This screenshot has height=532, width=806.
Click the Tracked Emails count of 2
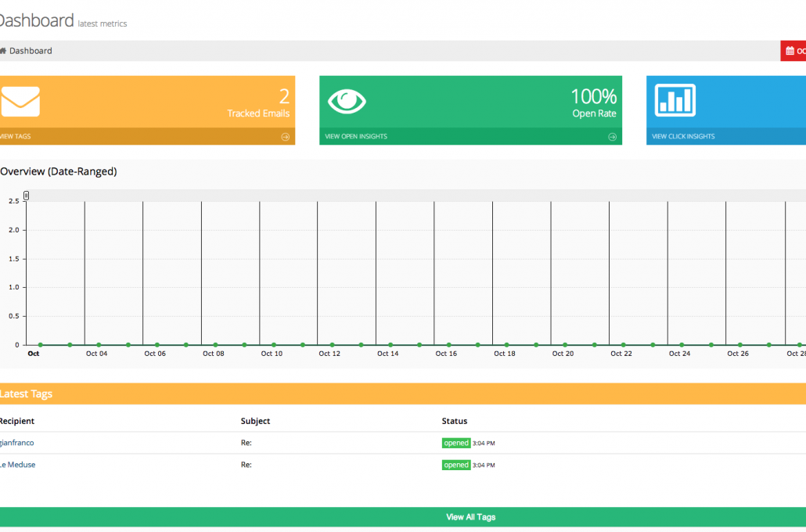click(284, 97)
